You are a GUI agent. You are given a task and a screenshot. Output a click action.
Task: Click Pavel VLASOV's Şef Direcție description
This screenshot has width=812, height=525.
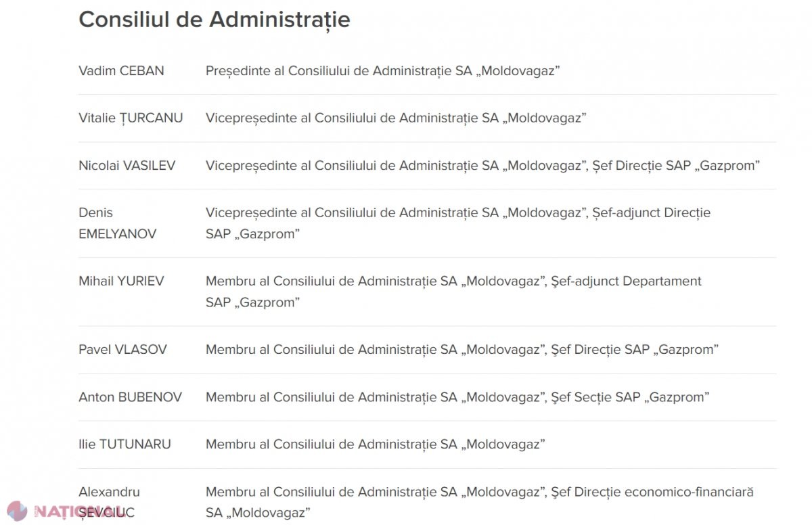[462, 350]
